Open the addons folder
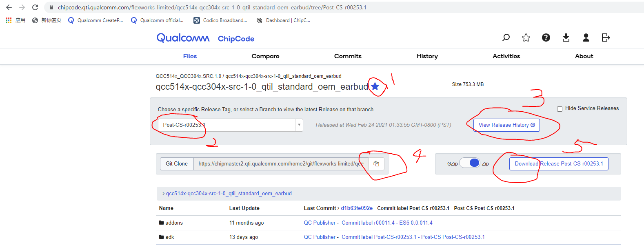Viewport: 644px width, 245px height. click(174, 223)
